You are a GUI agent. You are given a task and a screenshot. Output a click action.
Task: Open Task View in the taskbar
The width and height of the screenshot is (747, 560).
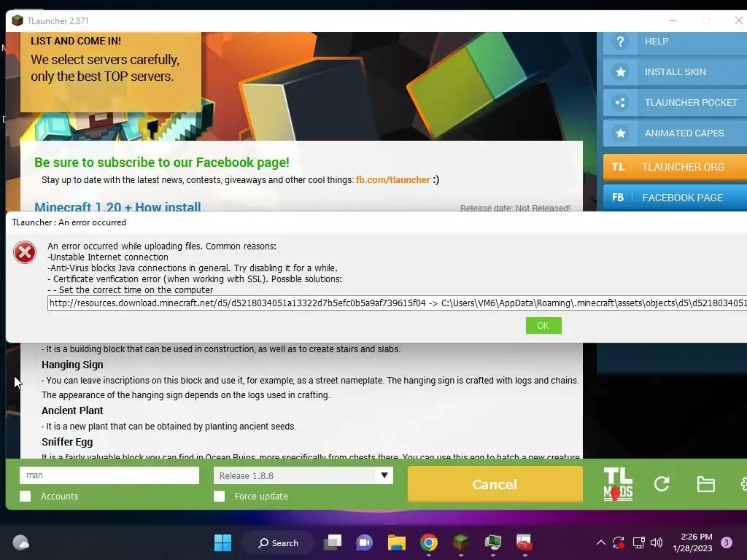pos(333,542)
